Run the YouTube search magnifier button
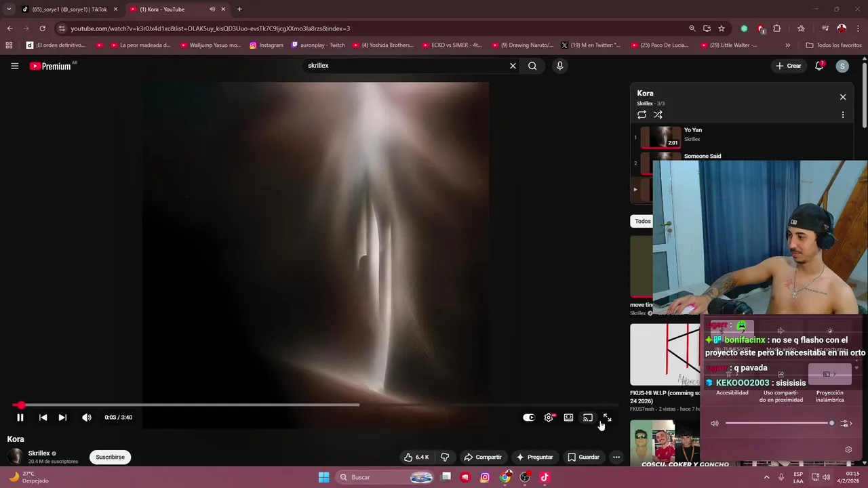The height and width of the screenshot is (488, 868). pyautogui.click(x=532, y=66)
